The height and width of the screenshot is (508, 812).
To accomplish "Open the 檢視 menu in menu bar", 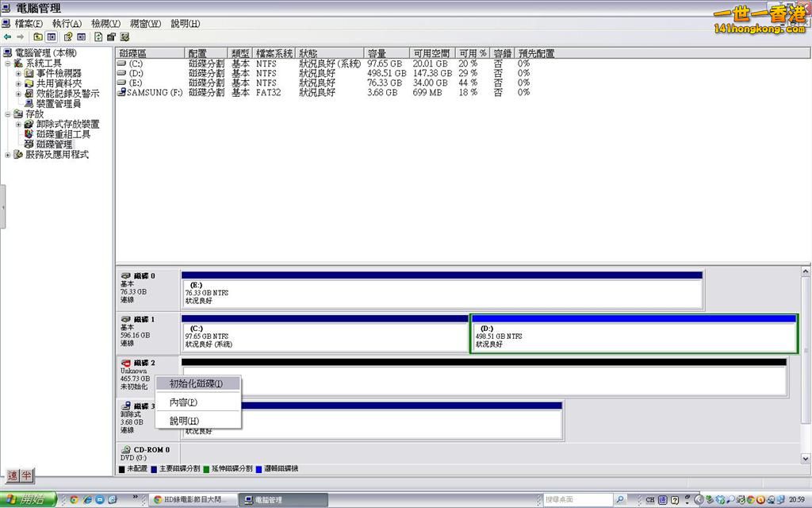I will tap(105, 24).
